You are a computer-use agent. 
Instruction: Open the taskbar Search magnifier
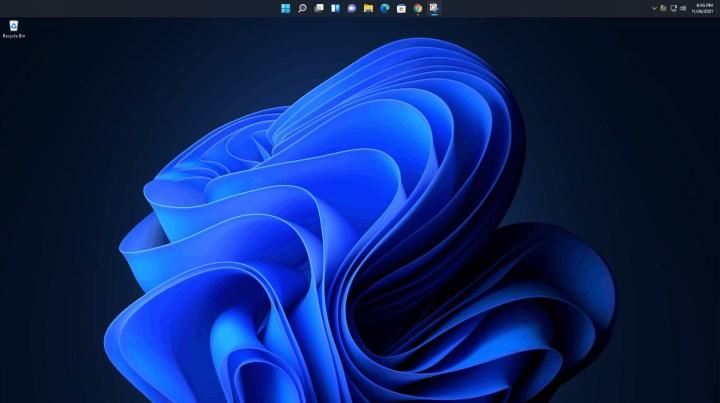(302, 8)
